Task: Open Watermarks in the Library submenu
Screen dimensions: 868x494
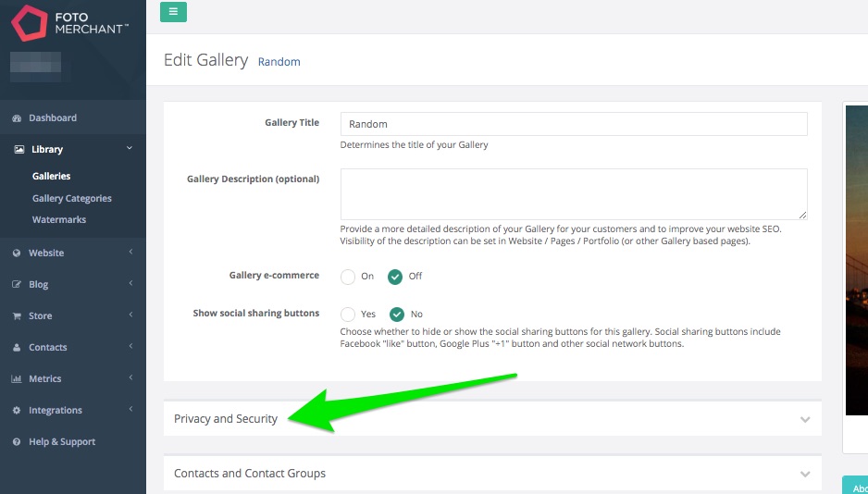Action: [x=59, y=219]
